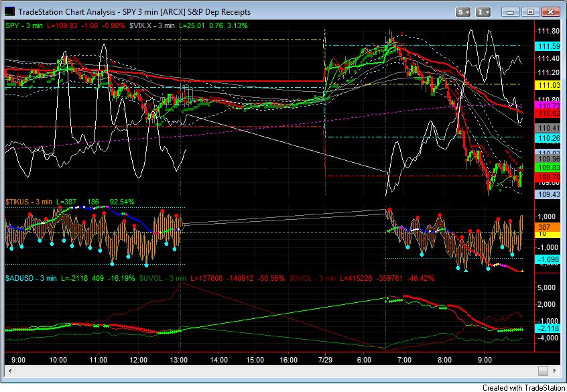
Task: Minimize the Chart Analysis window
Action: click(x=511, y=12)
